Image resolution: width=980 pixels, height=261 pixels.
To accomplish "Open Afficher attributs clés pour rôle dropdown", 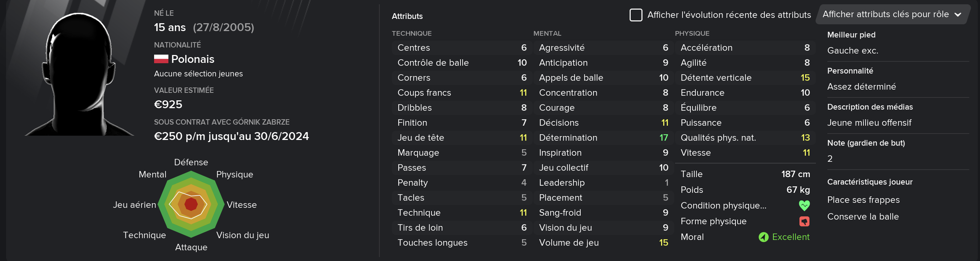I will (892, 14).
